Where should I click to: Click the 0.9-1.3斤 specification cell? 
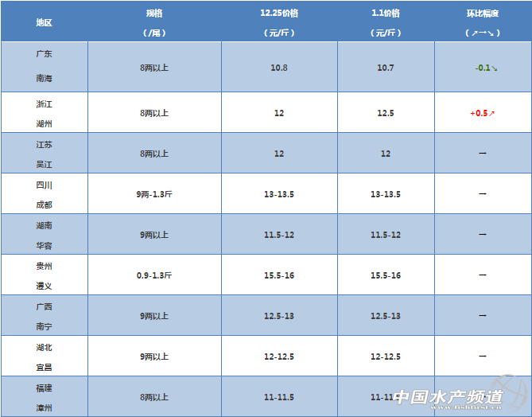click(154, 275)
